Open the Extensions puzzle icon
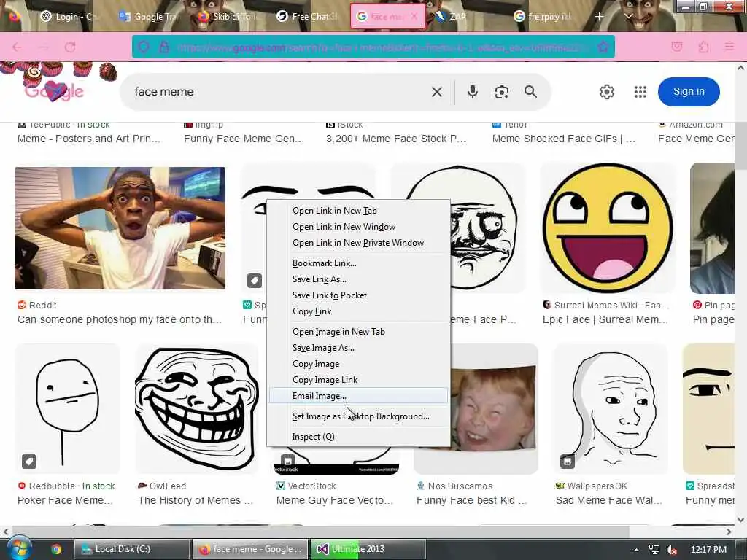Viewport: 747px width, 560px height. tap(704, 47)
